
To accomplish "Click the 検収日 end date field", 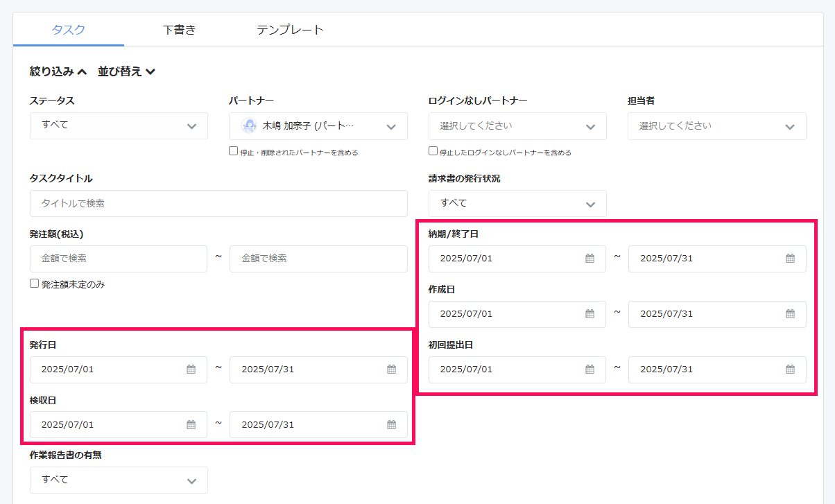I will coord(318,425).
